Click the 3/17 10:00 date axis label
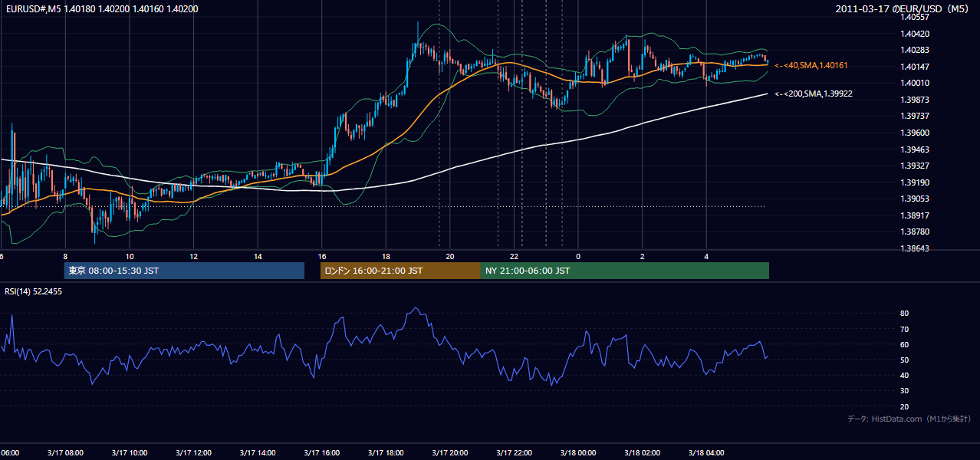 129,453
